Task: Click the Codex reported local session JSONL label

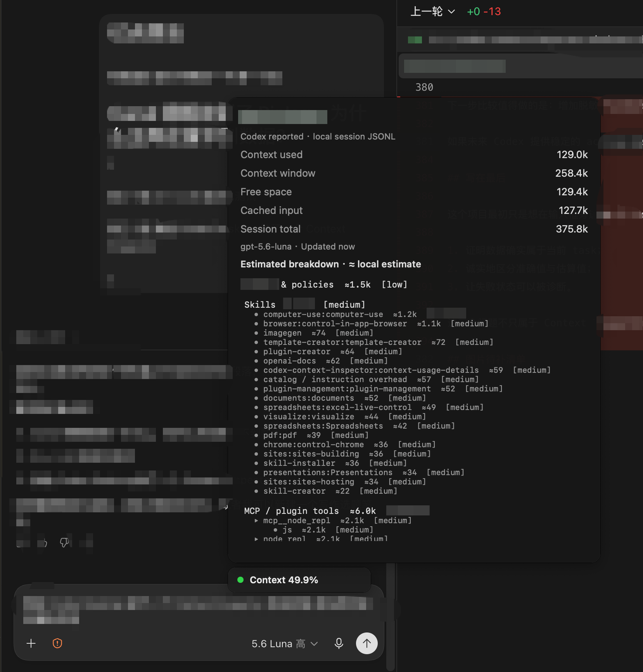Action: (318, 137)
